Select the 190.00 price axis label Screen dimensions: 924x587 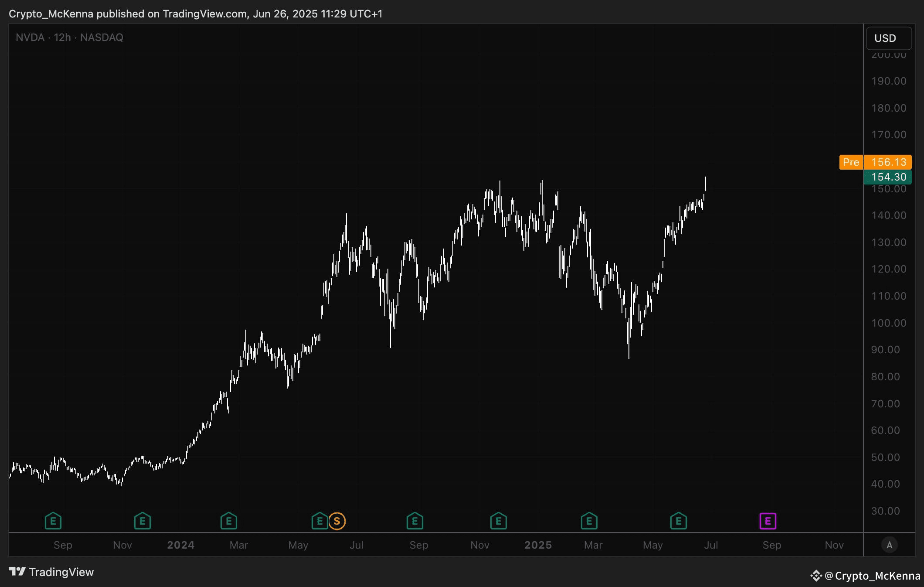(889, 81)
